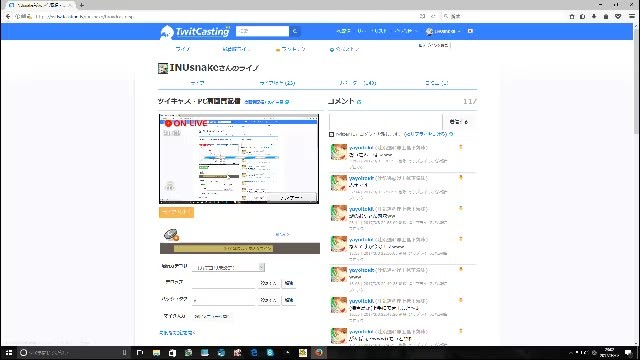Screen dimensions: 640x360
Task: Click the browser home icon in toolbar
Action: click(x=571, y=16)
